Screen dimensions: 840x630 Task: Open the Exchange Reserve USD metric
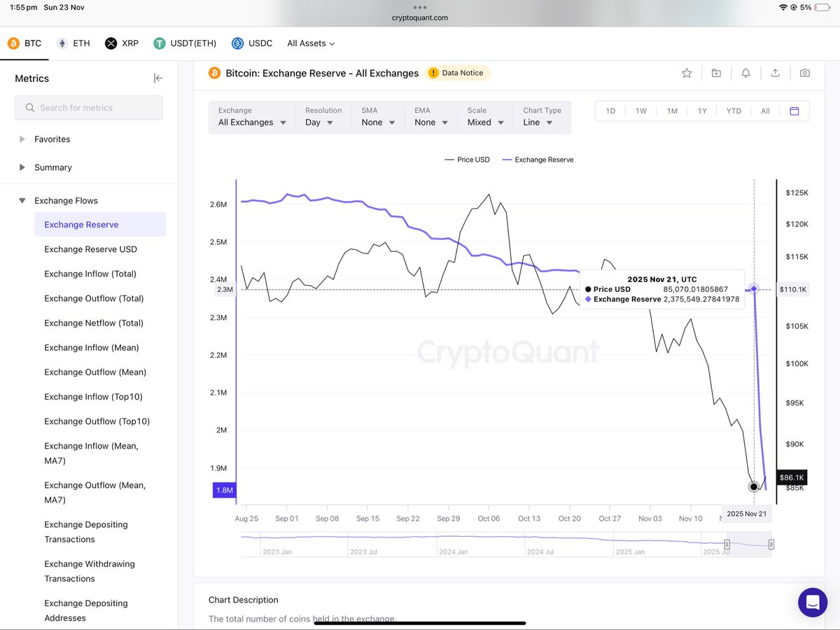coord(90,249)
